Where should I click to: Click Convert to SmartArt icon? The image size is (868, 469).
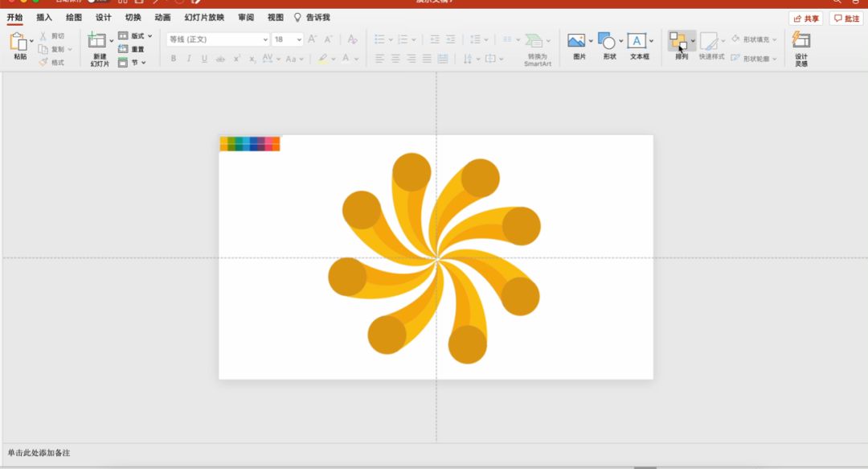coord(534,40)
